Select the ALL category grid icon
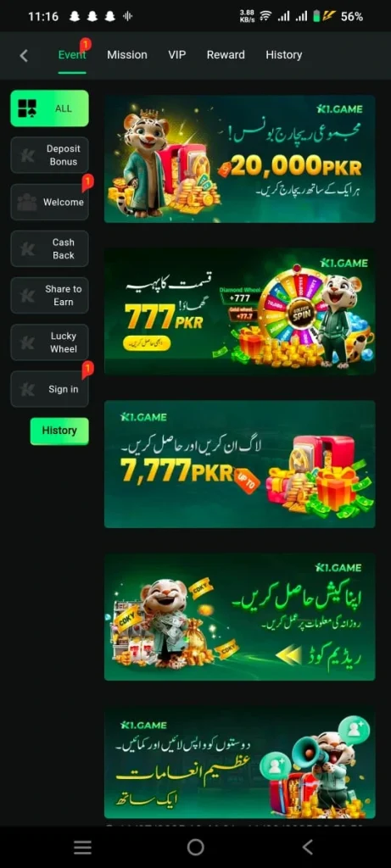391x868 pixels. point(27,108)
